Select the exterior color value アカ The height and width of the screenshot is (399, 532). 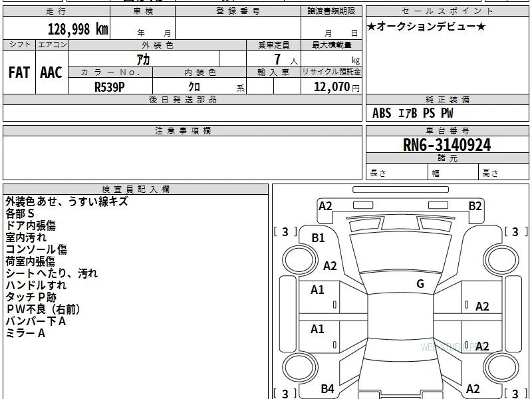coord(143,59)
